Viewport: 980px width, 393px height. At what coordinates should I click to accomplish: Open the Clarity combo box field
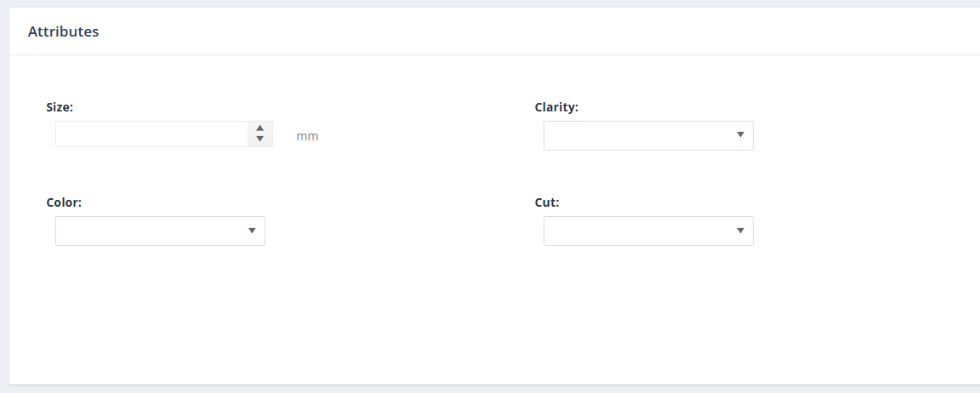638,135
